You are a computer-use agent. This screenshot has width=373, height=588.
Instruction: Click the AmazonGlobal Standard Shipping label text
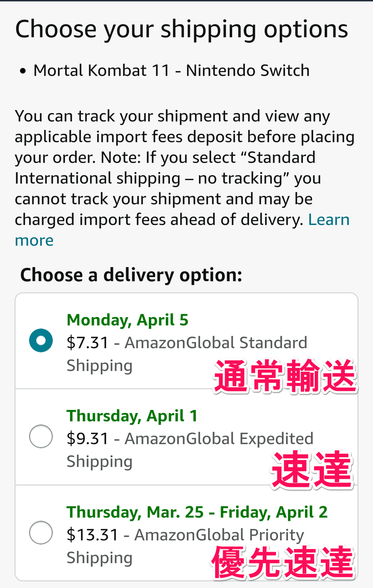[187, 354]
